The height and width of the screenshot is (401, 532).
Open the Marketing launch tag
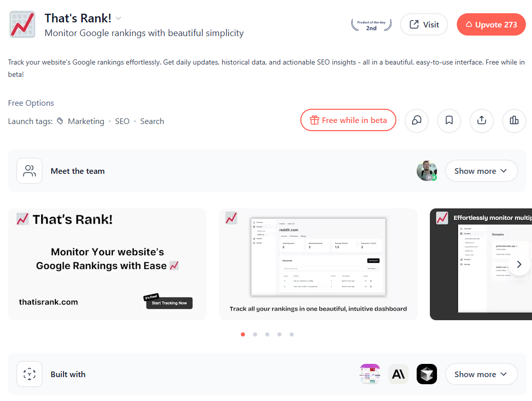[86, 121]
